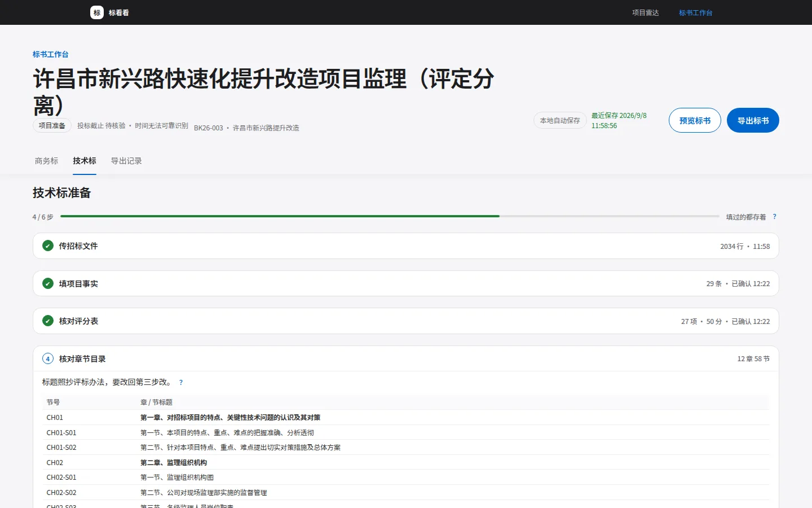Screen dimensions: 812x508
Task: Open the 导出记录 tab
Action: pos(126,161)
